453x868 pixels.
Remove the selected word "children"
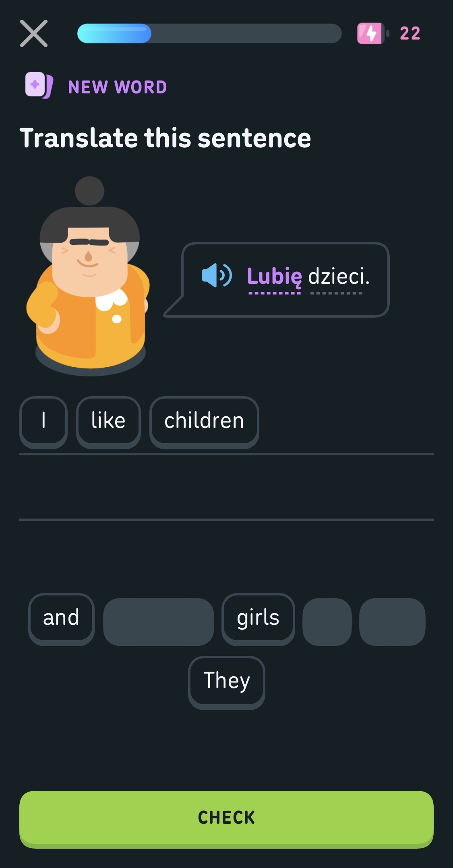(x=204, y=421)
